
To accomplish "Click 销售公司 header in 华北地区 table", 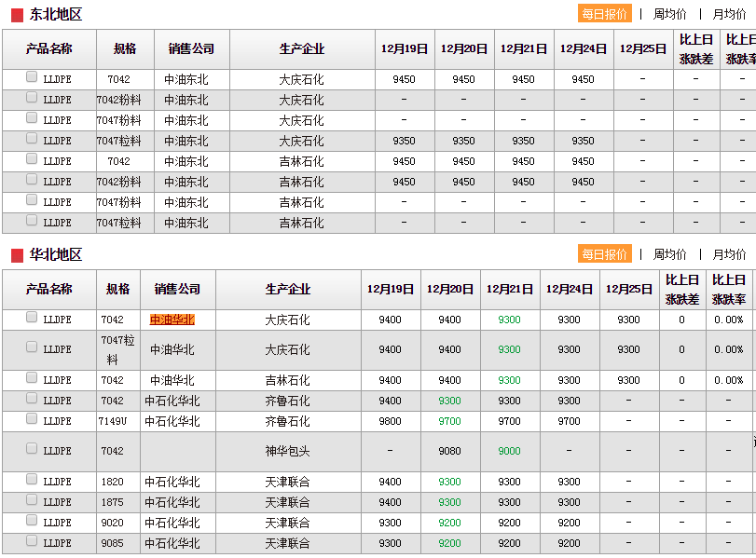I will coord(177,289).
